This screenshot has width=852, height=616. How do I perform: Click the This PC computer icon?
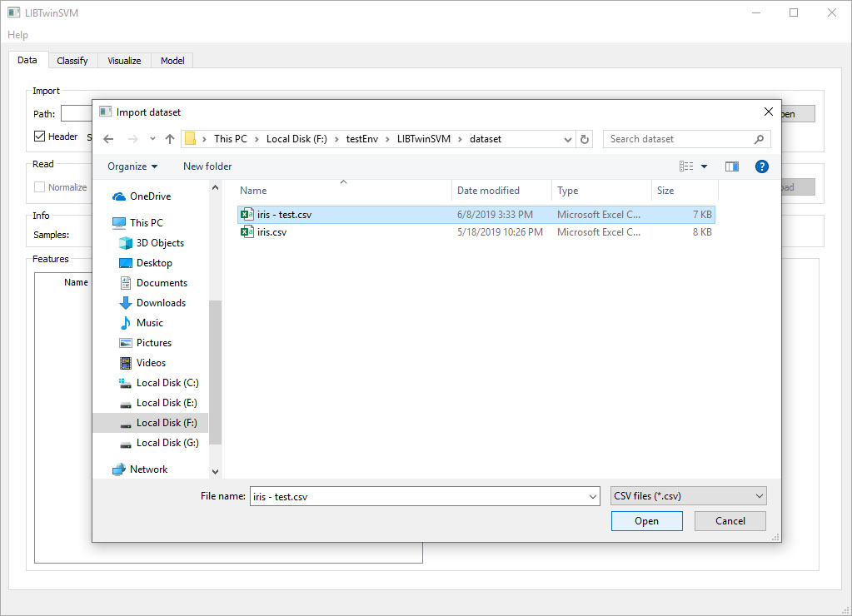119,223
